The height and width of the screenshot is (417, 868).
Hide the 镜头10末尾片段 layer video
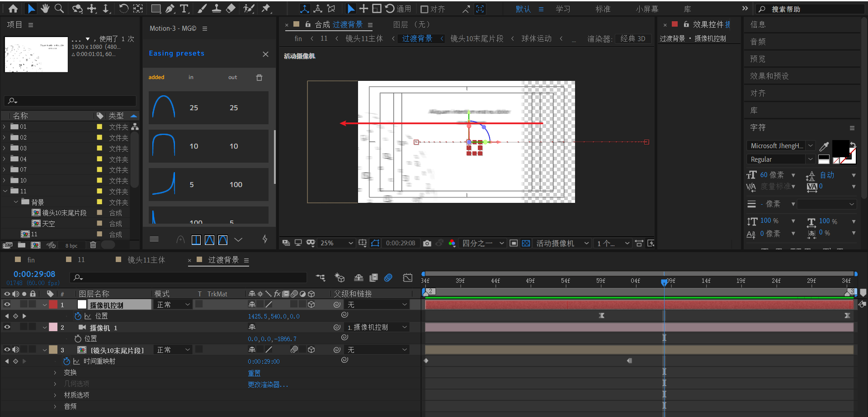click(7, 350)
